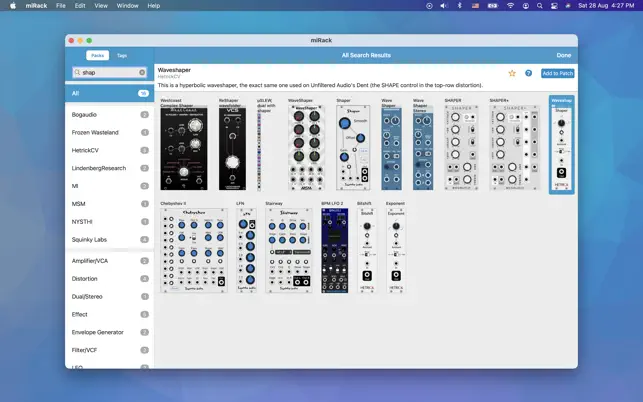Open the miRack application menu
Viewport: 643px width, 402px height.
point(36,6)
